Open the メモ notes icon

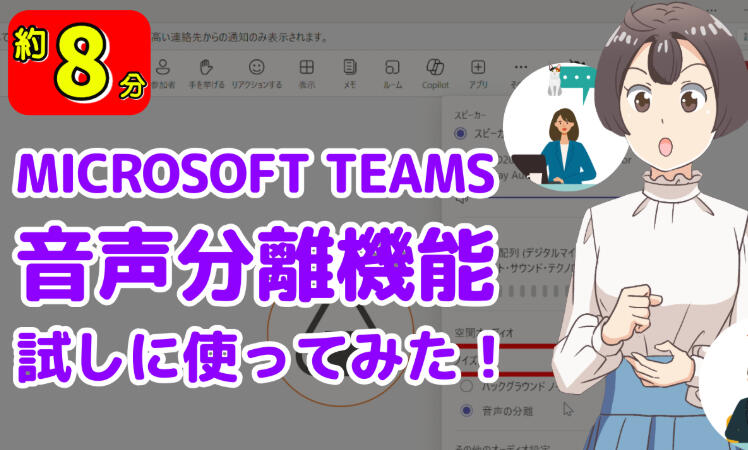click(349, 68)
